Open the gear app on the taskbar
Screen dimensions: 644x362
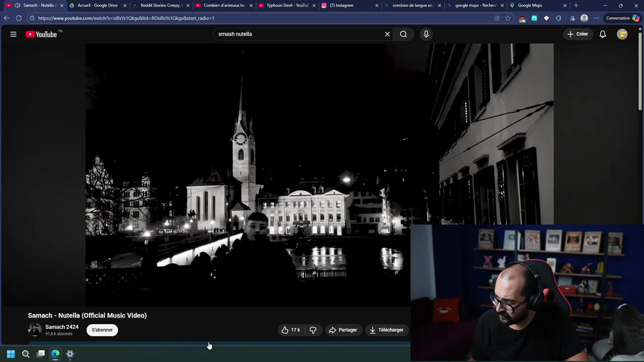[70, 354]
